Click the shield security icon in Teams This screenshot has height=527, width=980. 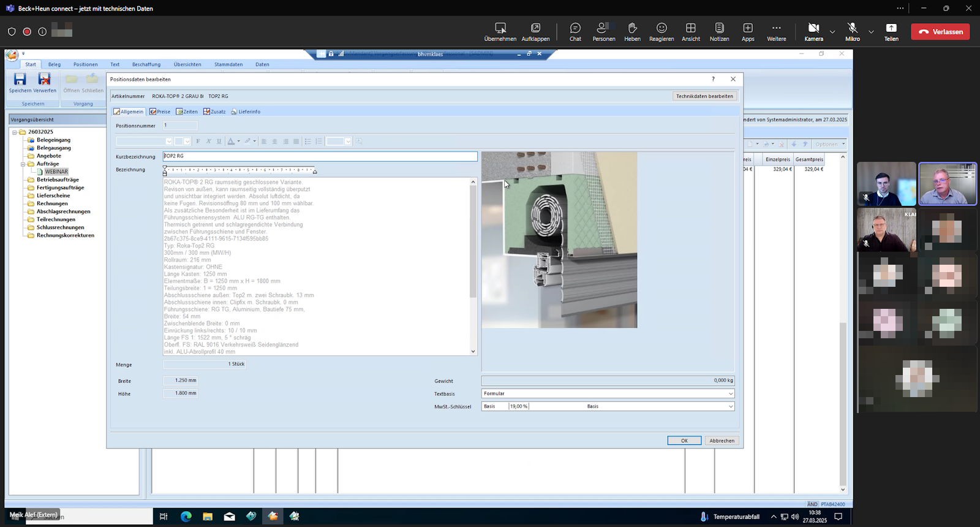point(12,32)
